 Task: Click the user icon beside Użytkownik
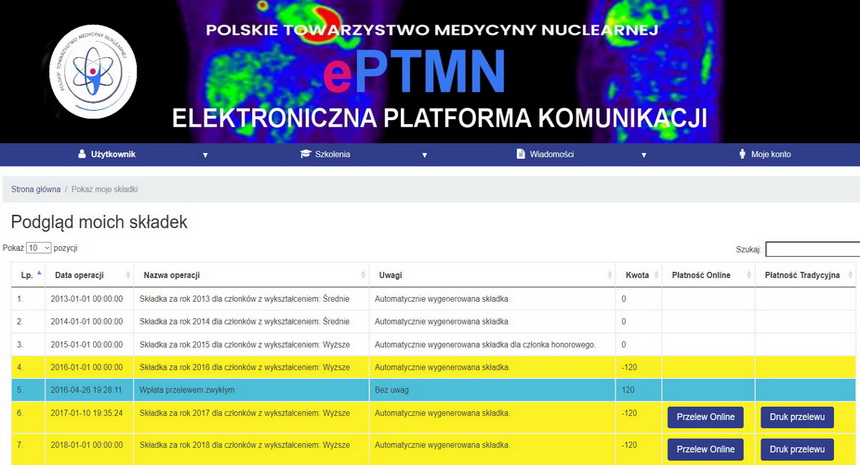(82, 154)
